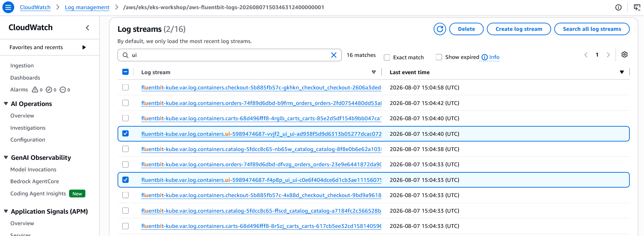
Task: Toggle the Exact match checkbox
Action: click(387, 58)
